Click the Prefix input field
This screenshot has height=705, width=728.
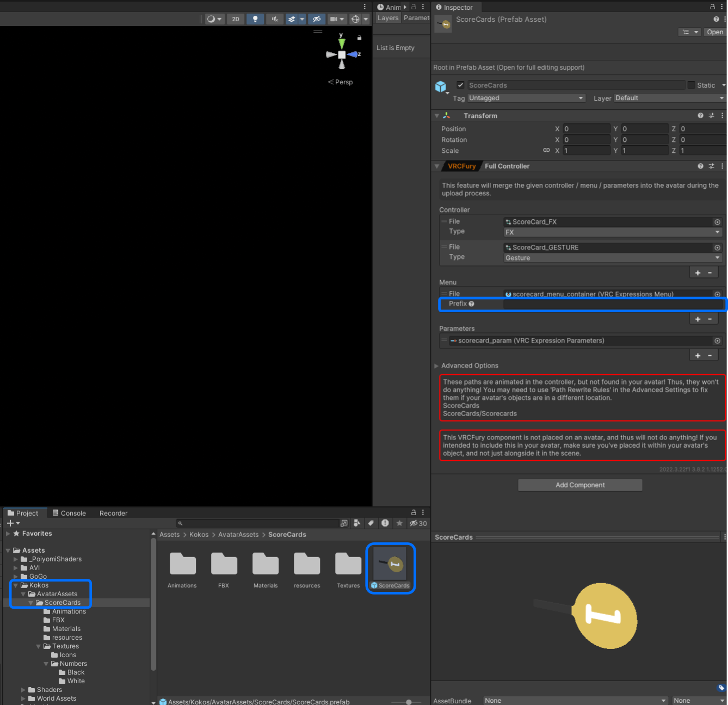click(612, 304)
